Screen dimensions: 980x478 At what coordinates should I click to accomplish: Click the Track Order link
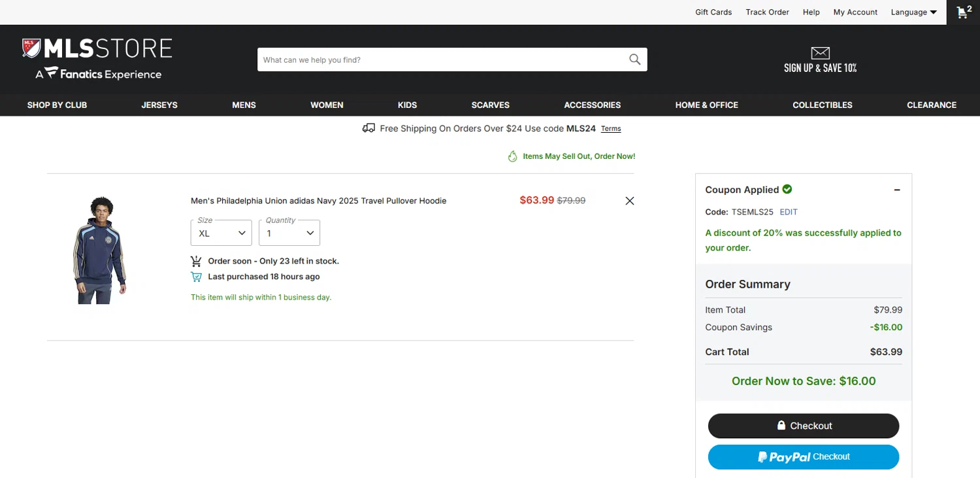[767, 12]
